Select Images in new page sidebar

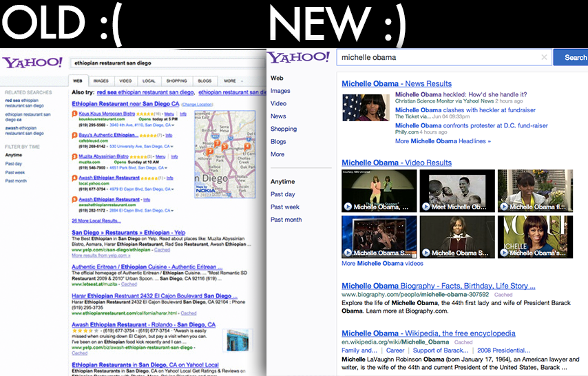coord(280,91)
